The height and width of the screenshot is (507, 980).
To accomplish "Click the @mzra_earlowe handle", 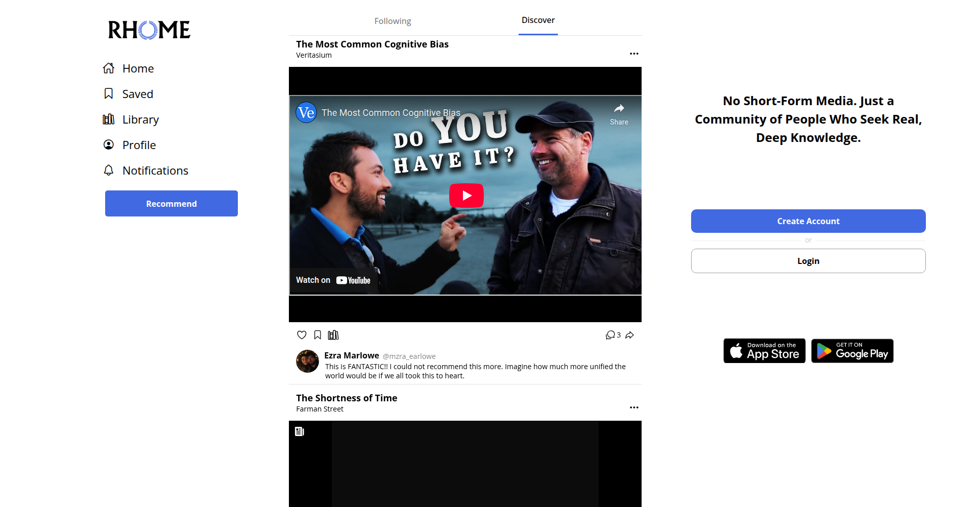I will tap(409, 356).
